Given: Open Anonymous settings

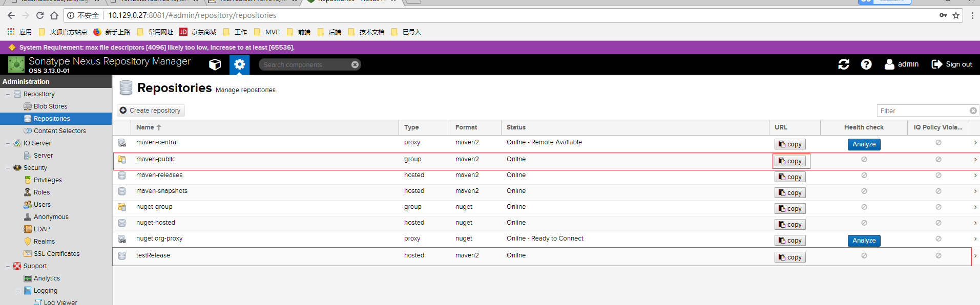Looking at the screenshot, I should (51, 217).
